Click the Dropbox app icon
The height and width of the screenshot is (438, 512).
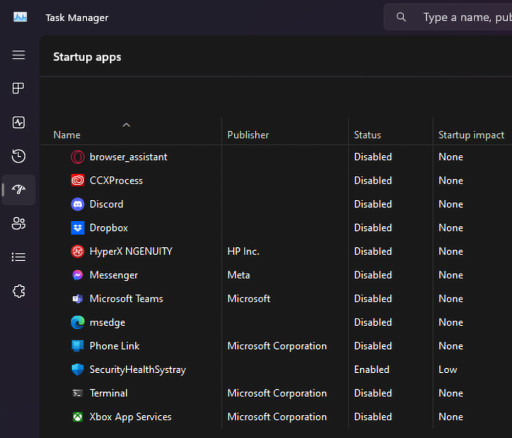pyautogui.click(x=78, y=228)
